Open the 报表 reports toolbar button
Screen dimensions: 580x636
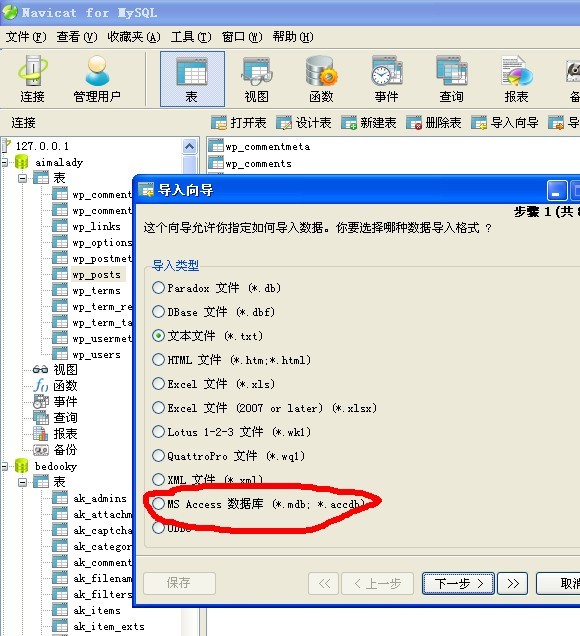point(516,79)
